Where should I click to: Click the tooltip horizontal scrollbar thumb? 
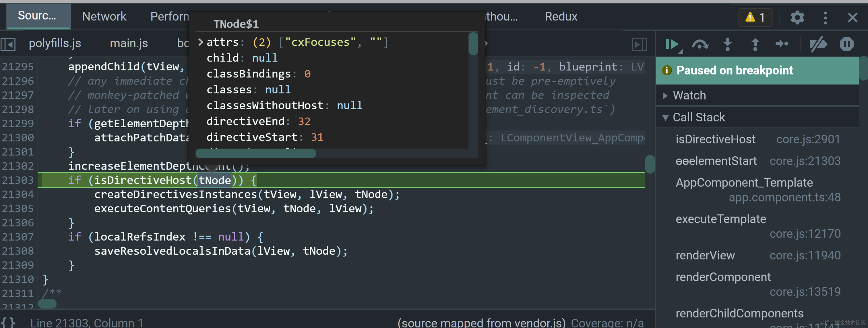pyautogui.click(x=256, y=154)
